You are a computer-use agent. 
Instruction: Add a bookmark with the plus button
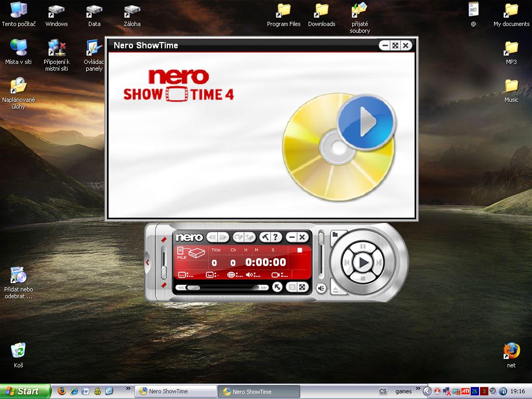(x=250, y=237)
